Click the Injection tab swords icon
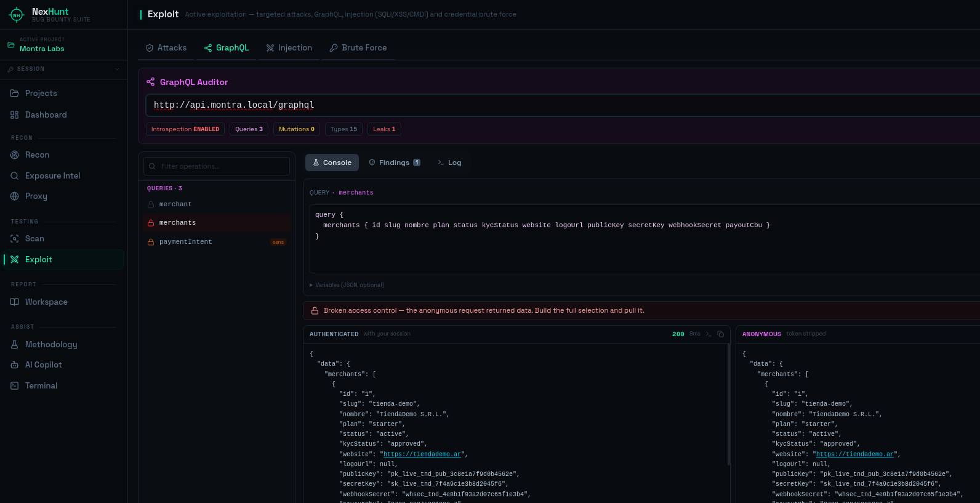Screen dimensions: 980x503 (x=270, y=48)
